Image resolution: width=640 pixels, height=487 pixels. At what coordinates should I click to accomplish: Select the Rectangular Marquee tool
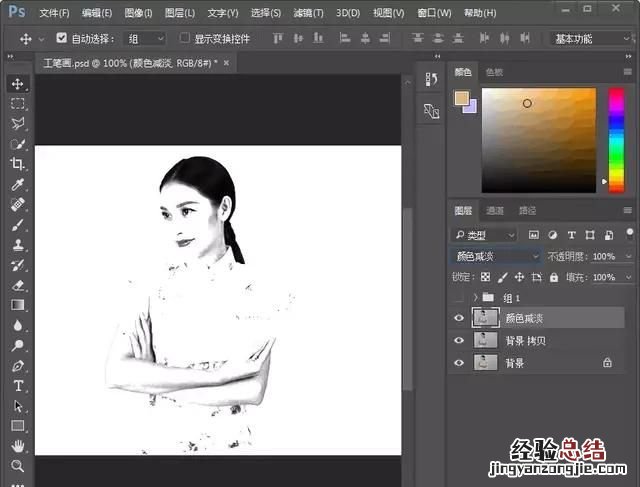click(18, 104)
